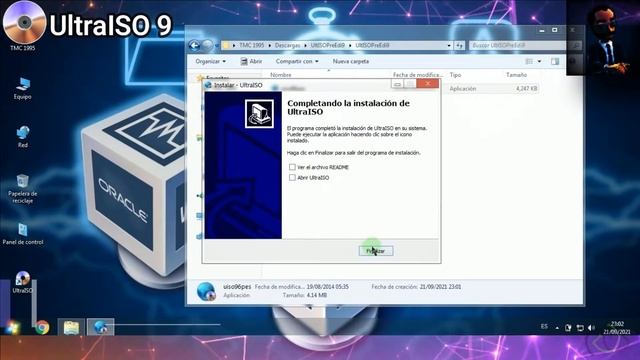Open address bar history dropdown arrow

449,45
